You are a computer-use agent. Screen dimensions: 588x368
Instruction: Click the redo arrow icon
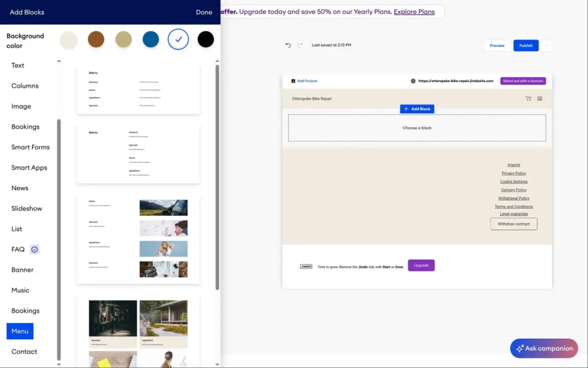[x=300, y=45]
